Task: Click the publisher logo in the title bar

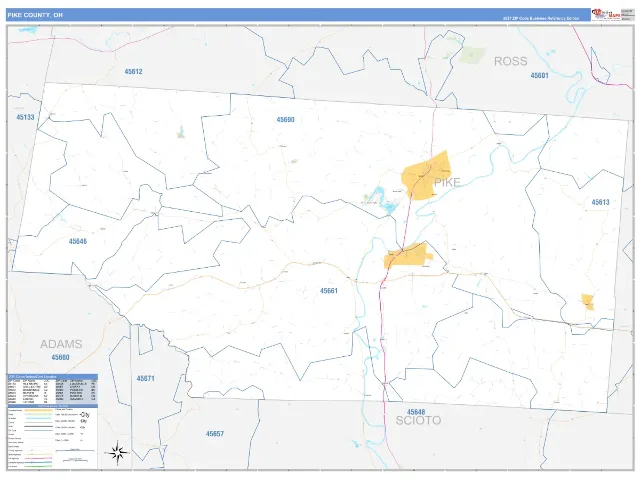Action: [606, 15]
